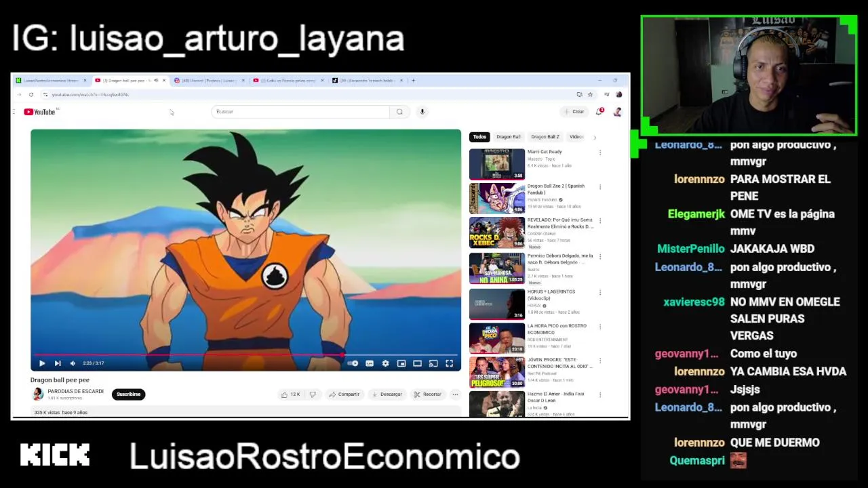Select the Dragon Ball filter chip

coord(509,137)
